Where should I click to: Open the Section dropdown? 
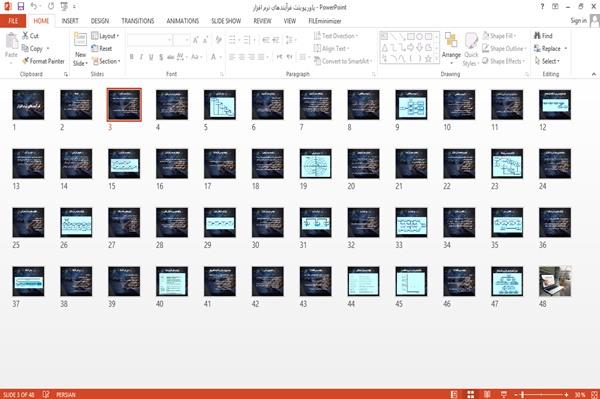(106, 61)
